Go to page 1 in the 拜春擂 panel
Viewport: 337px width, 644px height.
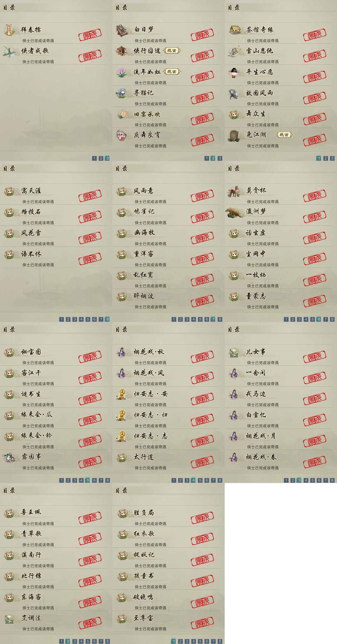(94, 158)
